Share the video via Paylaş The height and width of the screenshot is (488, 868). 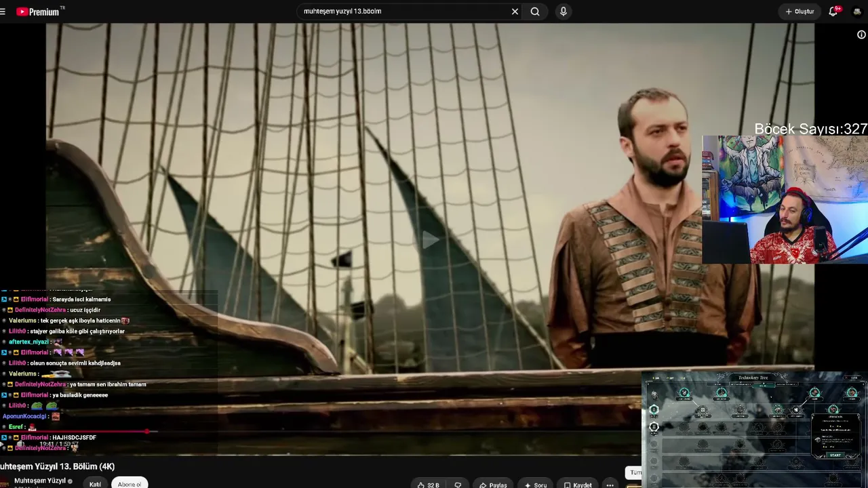pyautogui.click(x=493, y=485)
